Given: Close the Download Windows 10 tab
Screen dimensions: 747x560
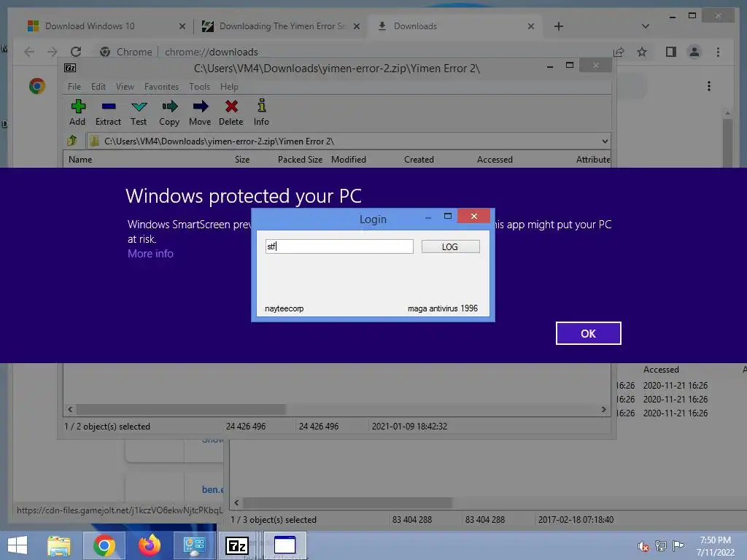Looking at the screenshot, I should click(x=182, y=26).
